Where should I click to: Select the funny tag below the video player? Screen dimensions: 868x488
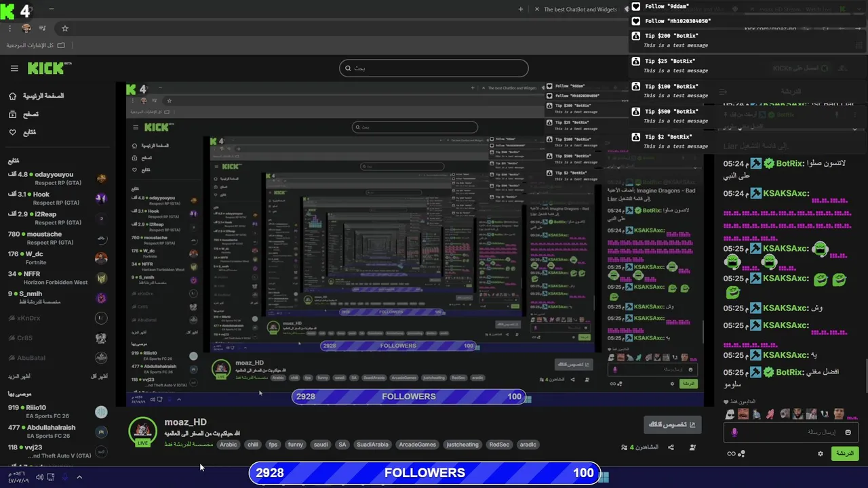point(296,445)
